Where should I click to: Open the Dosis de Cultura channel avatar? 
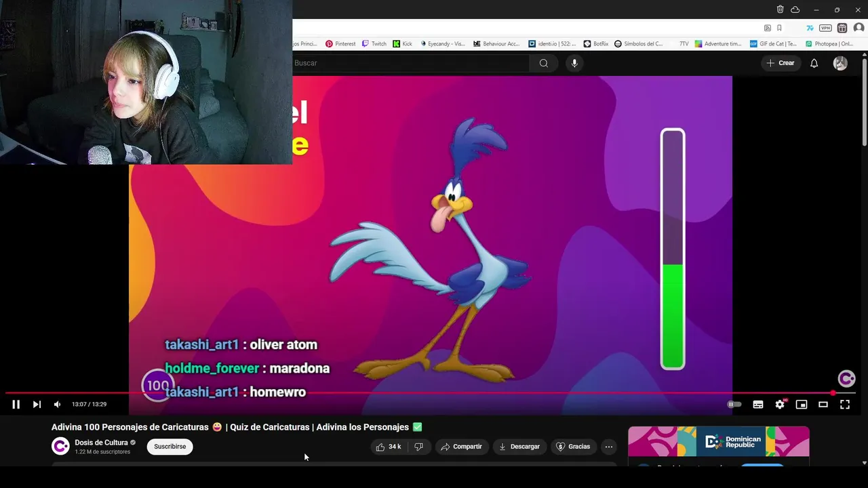tap(60, 446)
